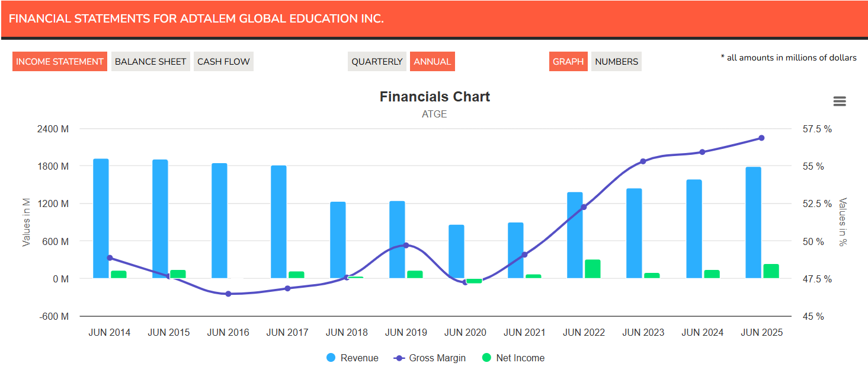
Task: Click the JUN 2018 revenue bar
Action: coord(338,240)
